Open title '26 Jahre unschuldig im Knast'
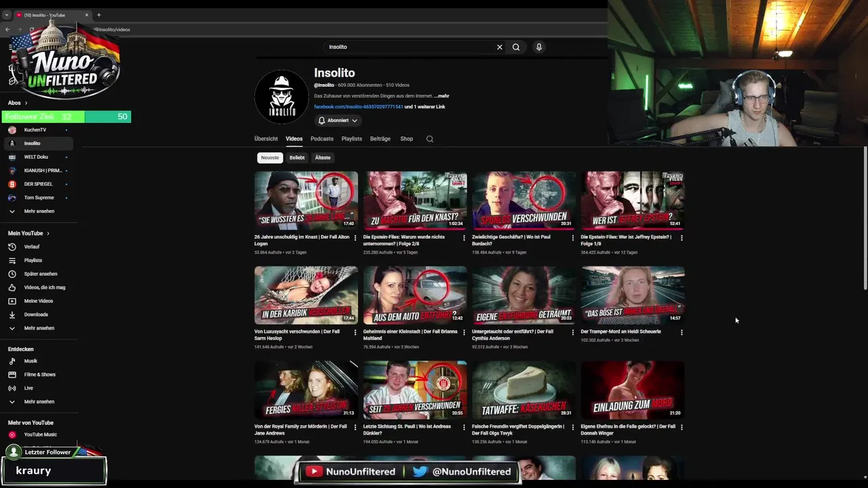The width and height of the screenshot is (868, 488). 302,240
